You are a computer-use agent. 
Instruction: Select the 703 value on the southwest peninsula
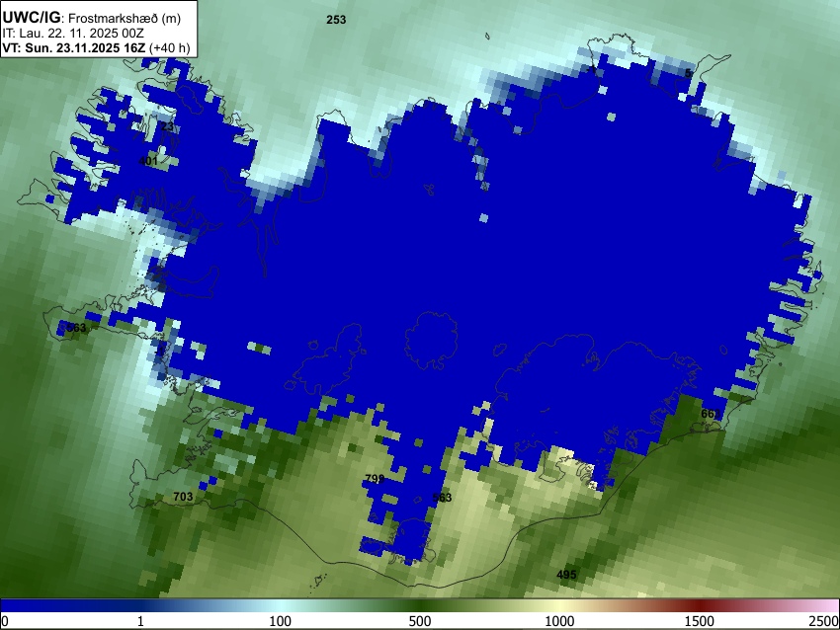(183, 497)
